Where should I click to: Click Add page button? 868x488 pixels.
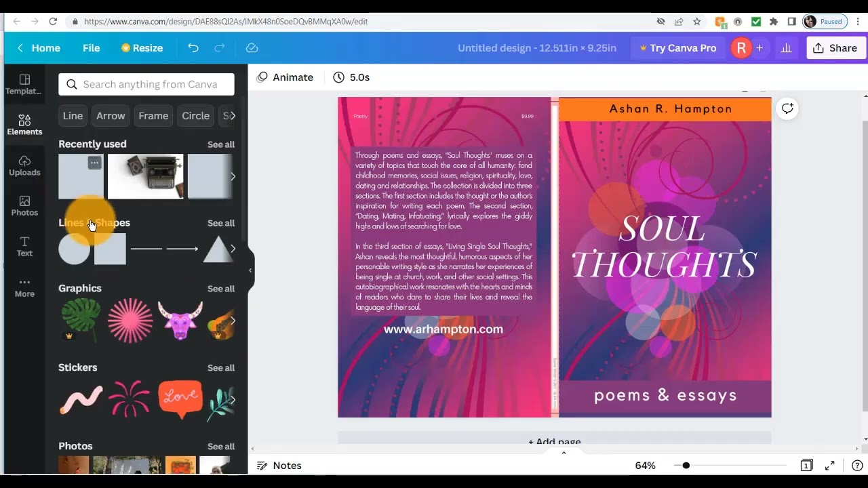coord(554,441)
